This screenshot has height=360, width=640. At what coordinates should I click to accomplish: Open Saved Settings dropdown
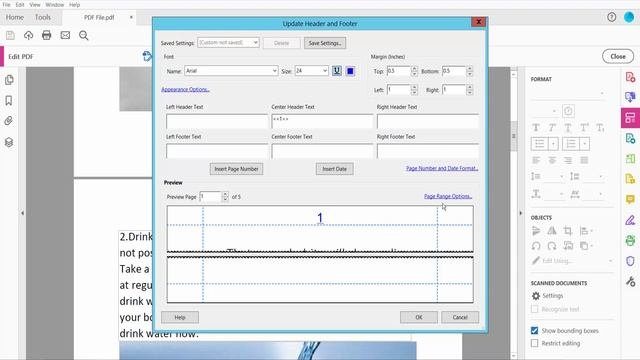(x=228, y=42)
